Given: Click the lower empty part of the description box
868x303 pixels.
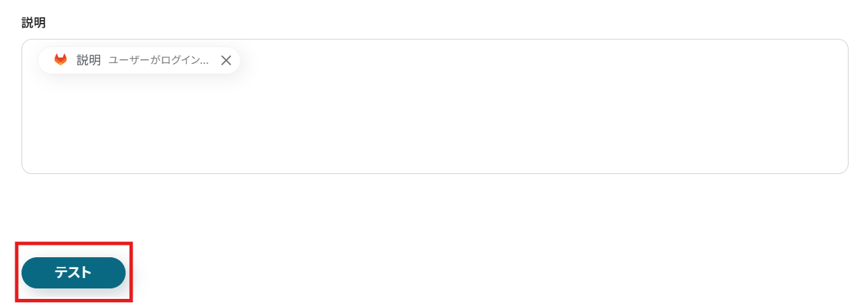Looking at the screenshot, I should pyautogui.click(x=434, y=146).
